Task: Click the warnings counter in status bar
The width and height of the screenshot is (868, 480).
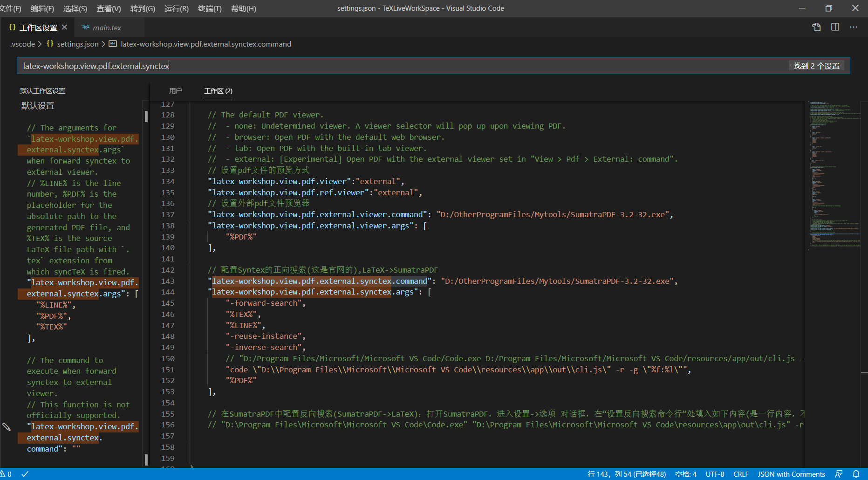Action: click(7, 474)
